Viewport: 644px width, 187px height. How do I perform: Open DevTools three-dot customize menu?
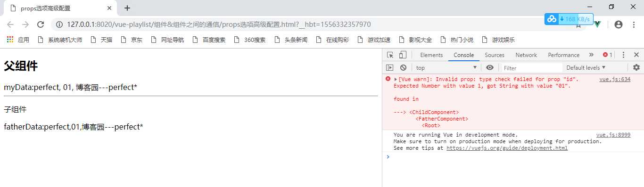click(x=623, y=55)
